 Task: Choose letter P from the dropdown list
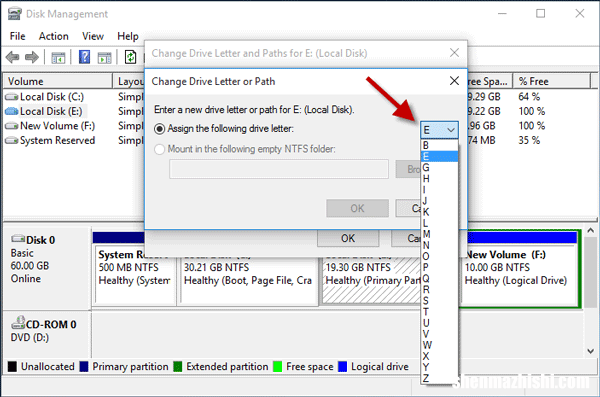(439, 267)
